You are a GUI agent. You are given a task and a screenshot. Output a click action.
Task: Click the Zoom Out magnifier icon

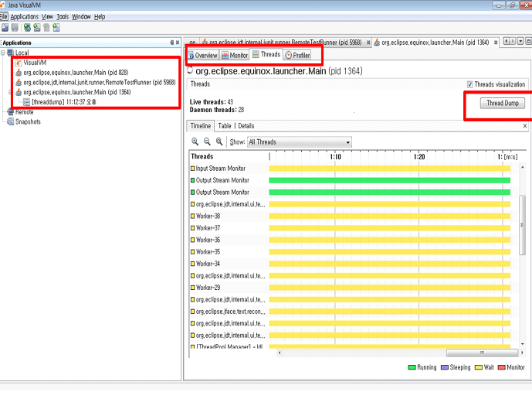click(x=207, y=141)
